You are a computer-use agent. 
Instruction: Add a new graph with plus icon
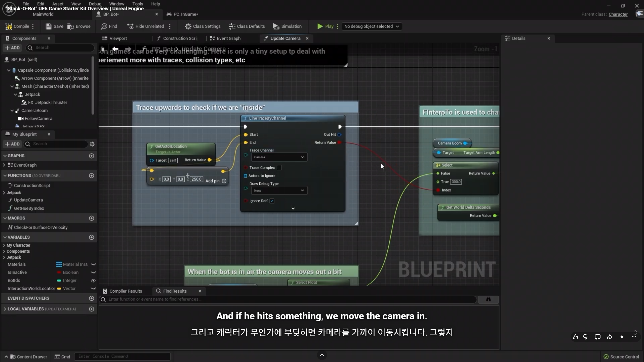[92, 156]
